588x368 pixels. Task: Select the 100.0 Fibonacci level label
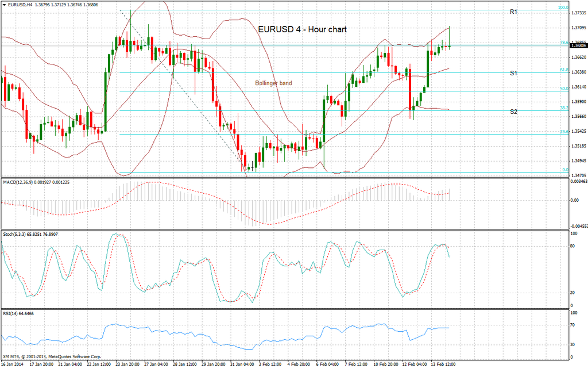click(x=563, y=8)
